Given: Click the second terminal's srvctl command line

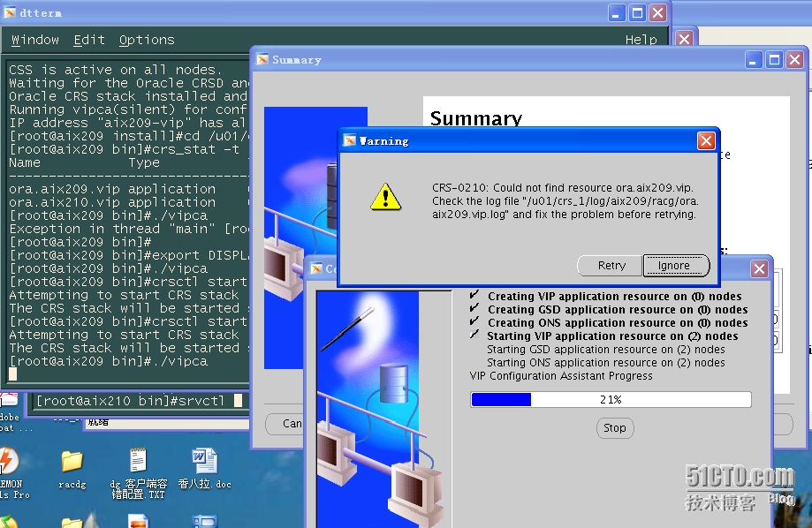Looking at the screenshot, I should [138, 401].
